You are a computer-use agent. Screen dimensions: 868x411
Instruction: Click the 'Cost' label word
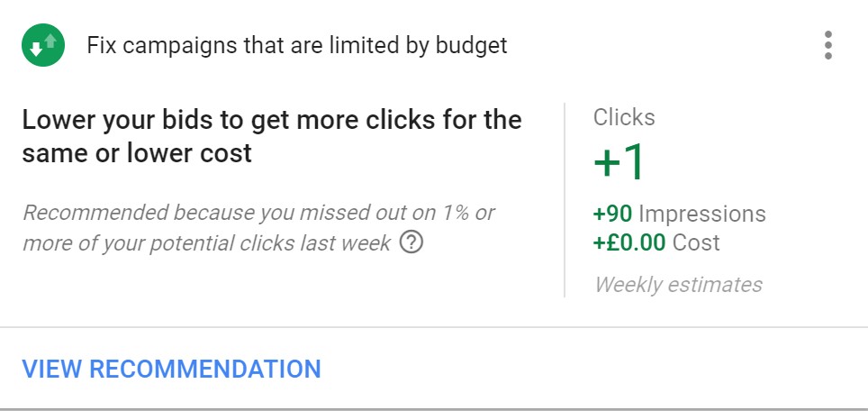pos(696,242)
